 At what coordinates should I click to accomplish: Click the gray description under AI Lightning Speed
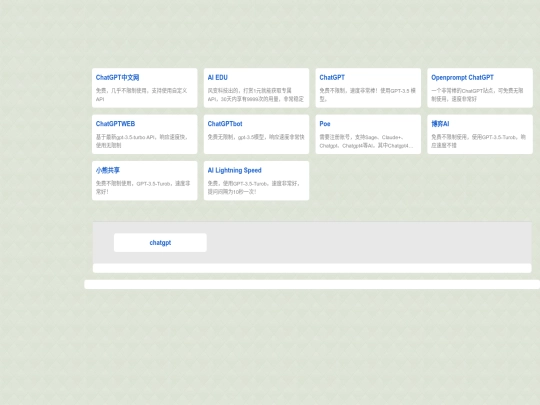(254, 188)
